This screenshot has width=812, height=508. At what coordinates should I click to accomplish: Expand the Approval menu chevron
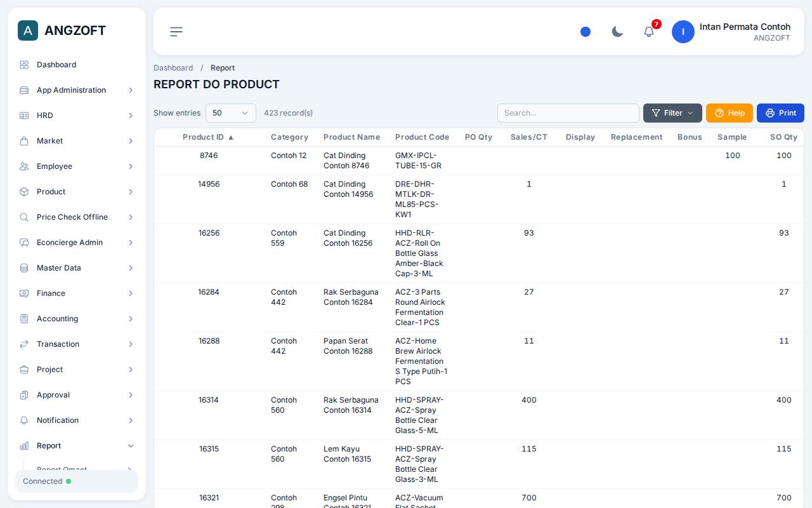[x=131, y=395]
